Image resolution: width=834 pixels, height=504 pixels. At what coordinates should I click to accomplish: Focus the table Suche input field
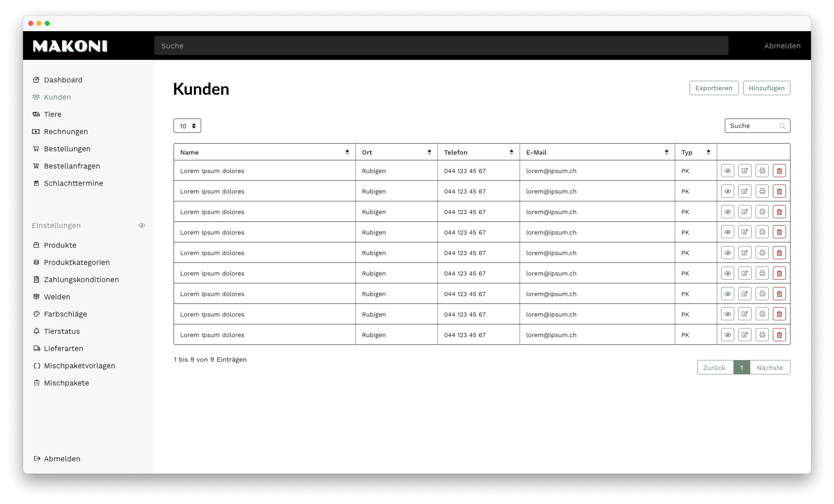tap(757, 126)
